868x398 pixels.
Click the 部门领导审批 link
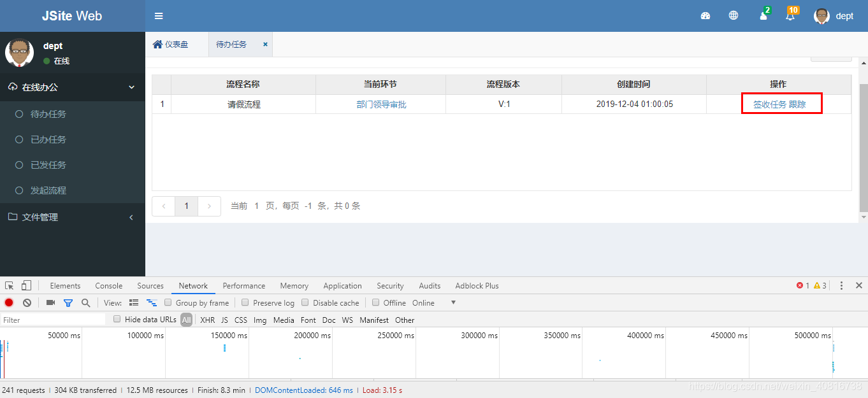coord(381,104)
